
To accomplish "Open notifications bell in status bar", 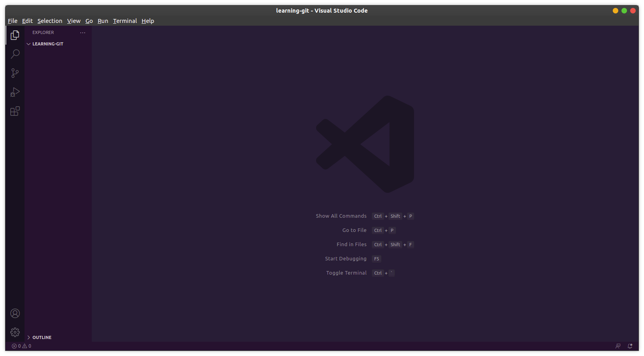I will pos(630,346).
